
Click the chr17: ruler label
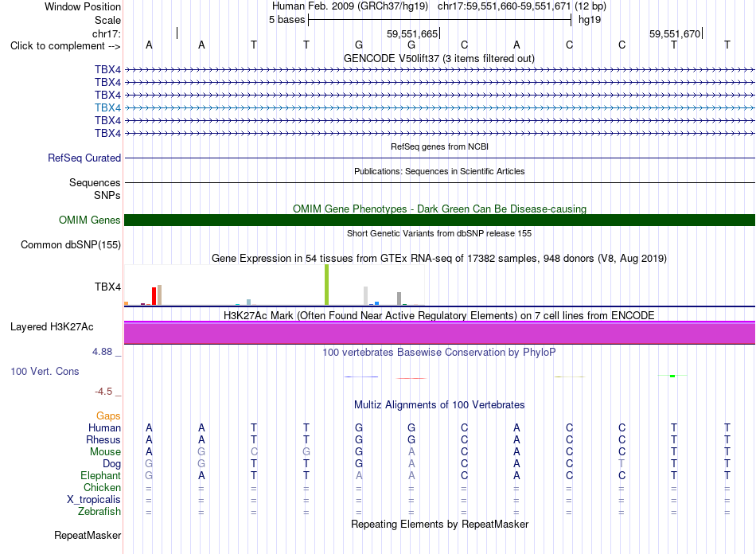coord(107,33)
